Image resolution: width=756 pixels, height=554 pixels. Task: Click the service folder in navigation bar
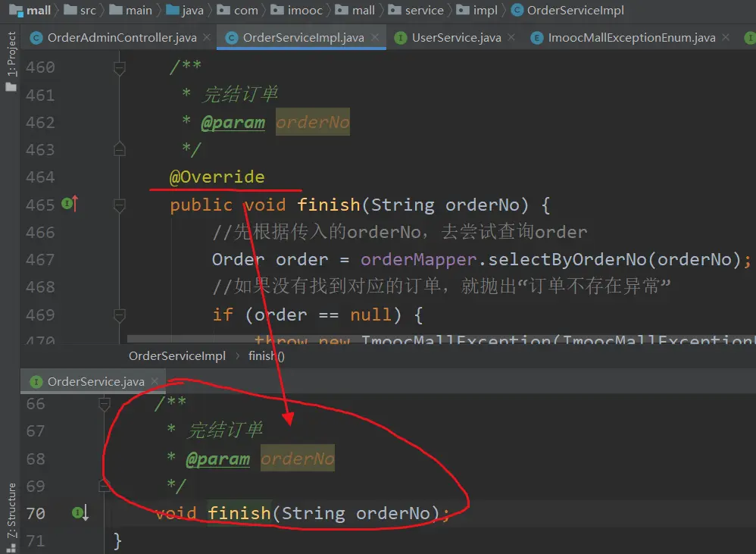point(424,11)
